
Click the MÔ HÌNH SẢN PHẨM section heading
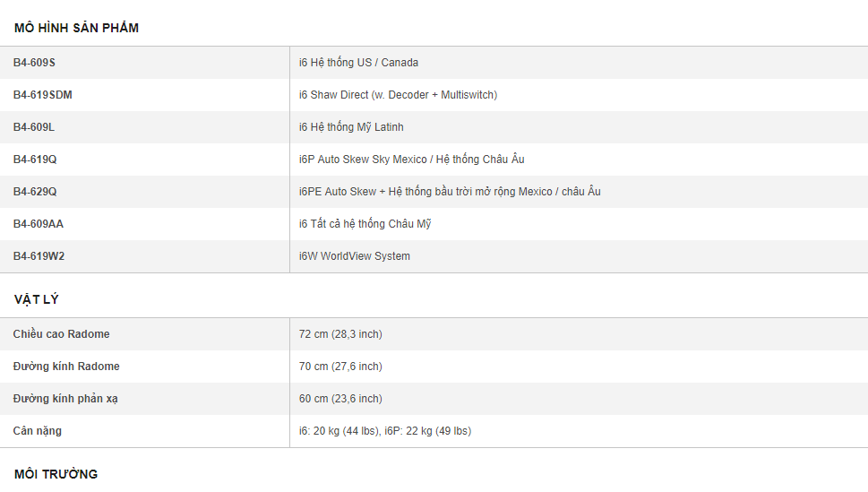[x=76, y=28]
